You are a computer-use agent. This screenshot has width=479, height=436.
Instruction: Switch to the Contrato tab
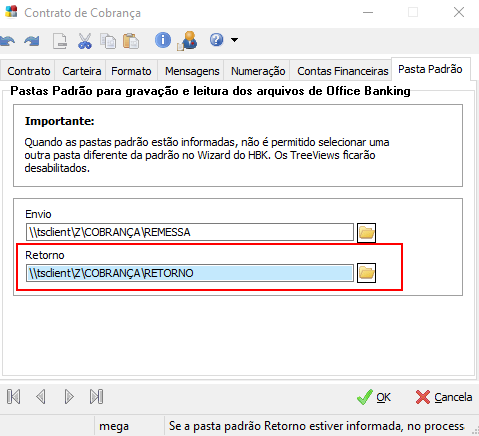click(x=29, y=71)
